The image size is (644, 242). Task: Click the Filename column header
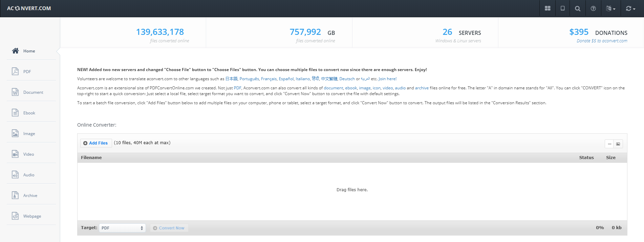point(91,158)
